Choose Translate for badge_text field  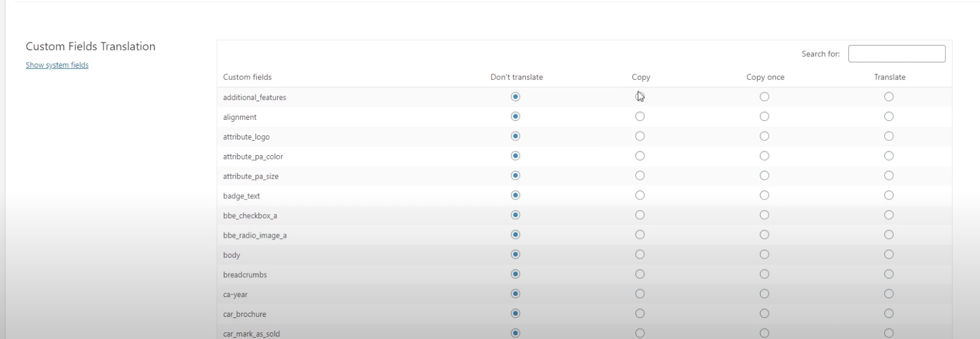[x=888, y=195]
